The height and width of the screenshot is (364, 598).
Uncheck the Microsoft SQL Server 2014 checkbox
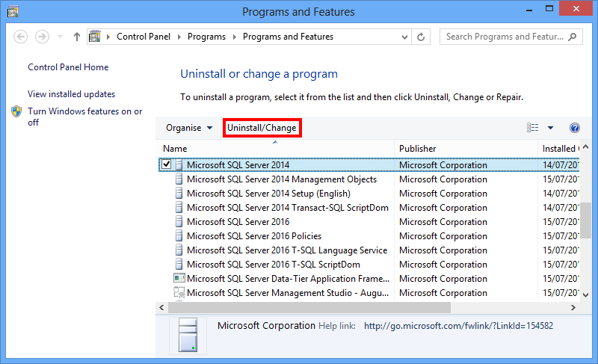tap(166, 164)
